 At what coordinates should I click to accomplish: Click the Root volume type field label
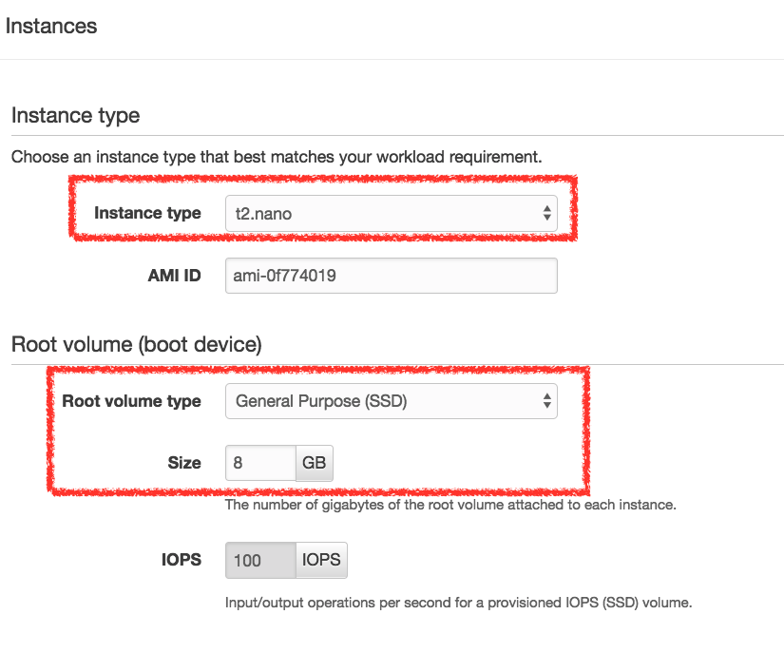click(x=131, y=401)
